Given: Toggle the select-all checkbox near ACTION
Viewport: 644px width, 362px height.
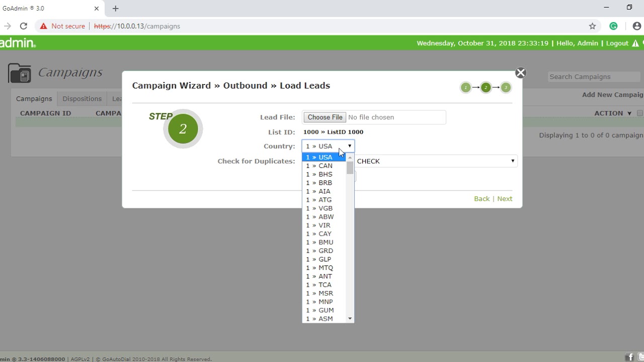Looking at the screenshot, I should click(x=640, y=113).
